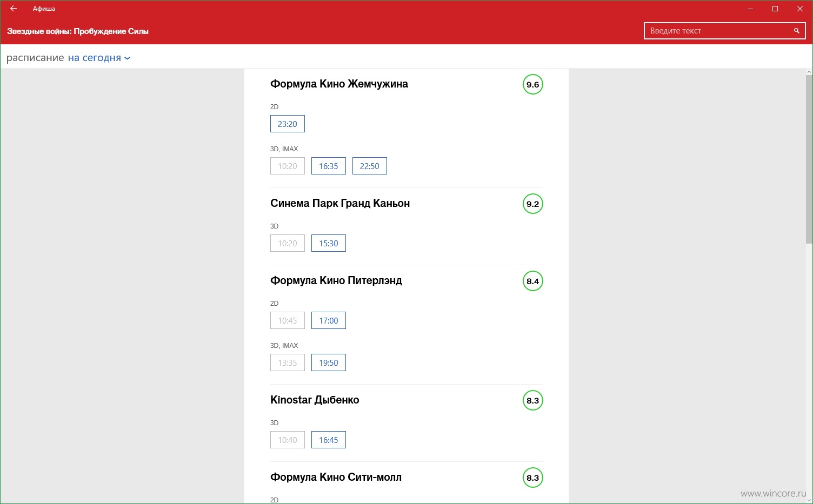Select 10:20 showtime at Синема Парк Гранд Каньон
Screen dimensions: 813x504
coord(288,243)
